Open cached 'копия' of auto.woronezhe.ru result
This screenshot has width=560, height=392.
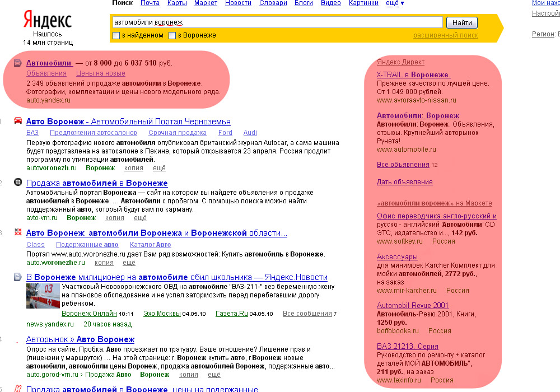[x=104, y=263]
